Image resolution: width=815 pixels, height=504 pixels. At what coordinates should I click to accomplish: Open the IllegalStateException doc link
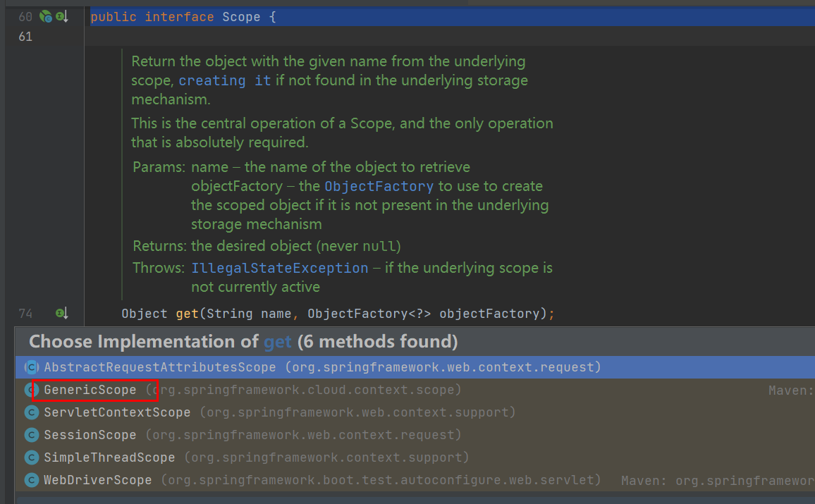click(x=280, y=268)
